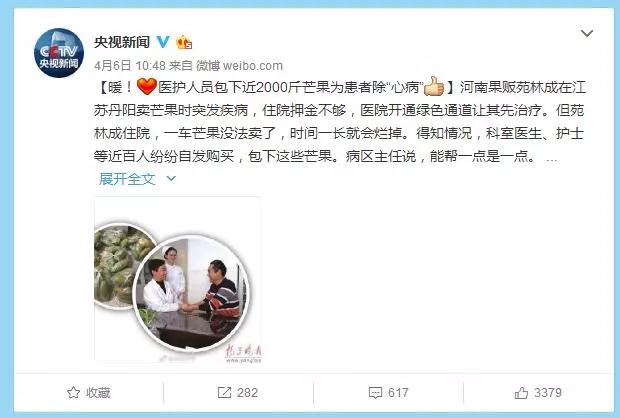Click the repost count 282

[248, 393]
